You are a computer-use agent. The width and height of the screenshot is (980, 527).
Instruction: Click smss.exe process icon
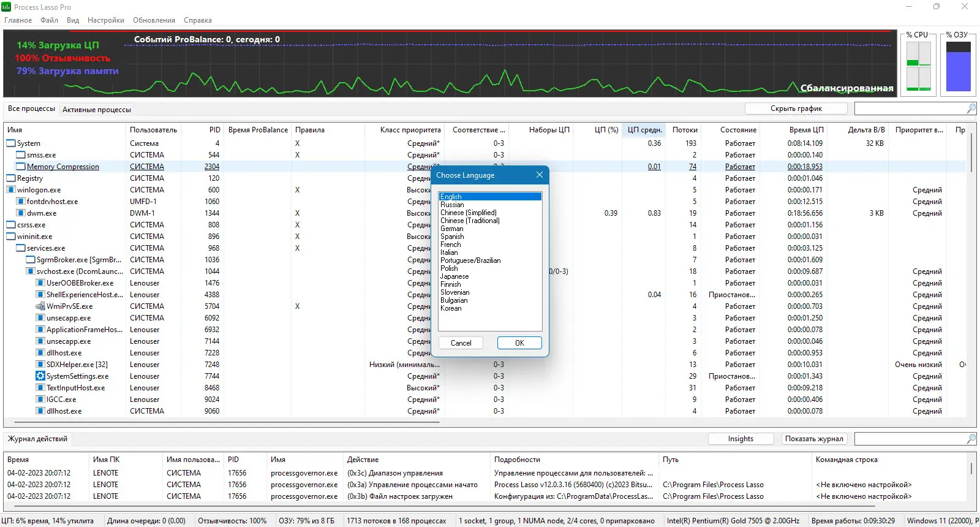click(x=21, y=155)
